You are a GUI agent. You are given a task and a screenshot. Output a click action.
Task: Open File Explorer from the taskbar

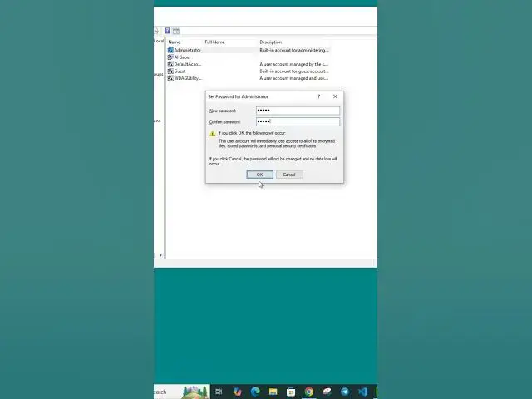point(273,392)
